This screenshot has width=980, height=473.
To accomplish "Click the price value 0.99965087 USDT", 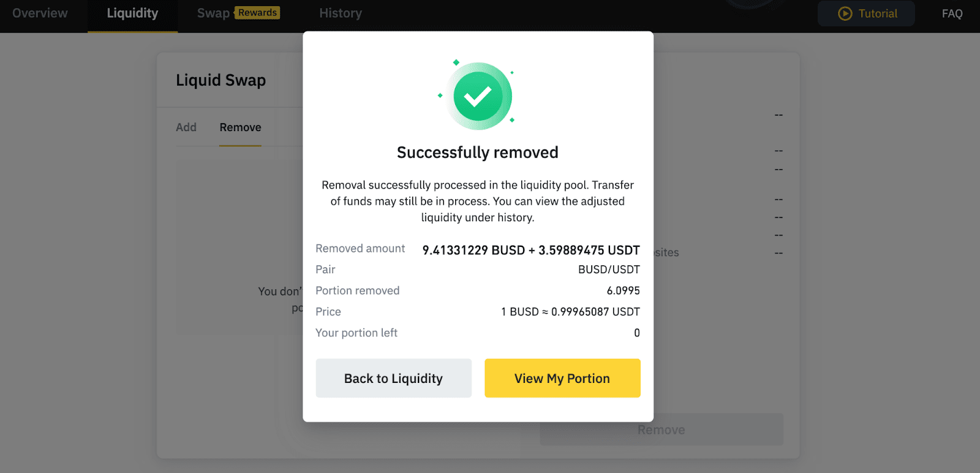I will pyautogui.click(x=595, y=312).
